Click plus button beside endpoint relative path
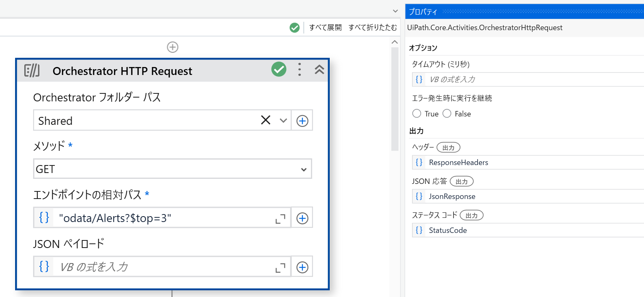644x297 pixels. (x=302, y=218)
